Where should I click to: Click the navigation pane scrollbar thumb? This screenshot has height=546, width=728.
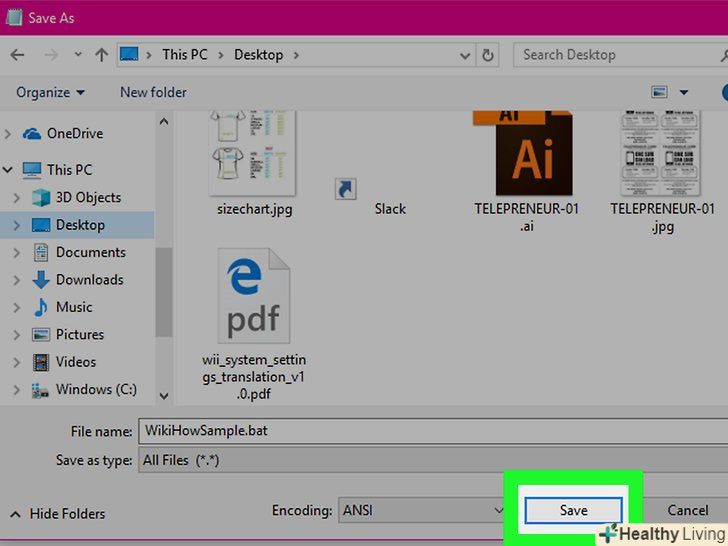163,292
